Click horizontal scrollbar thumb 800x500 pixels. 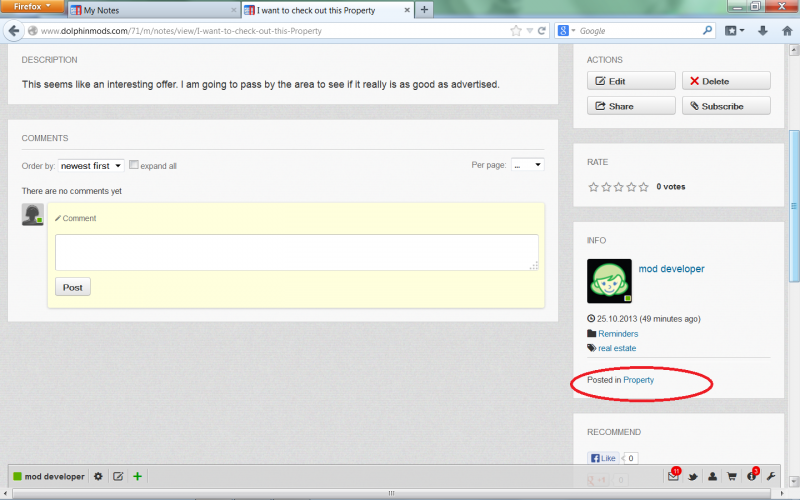tap(391, 493)
